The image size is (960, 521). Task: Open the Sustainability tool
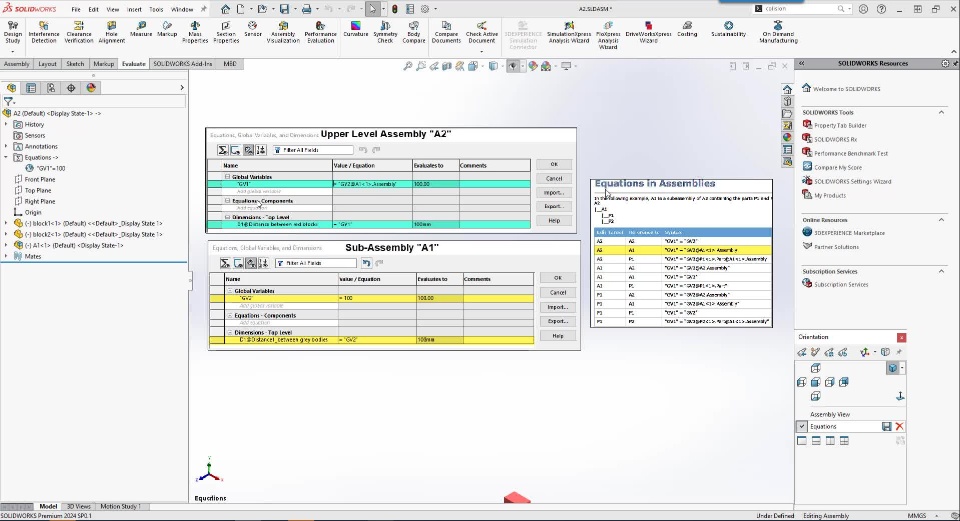click(729, 29)
